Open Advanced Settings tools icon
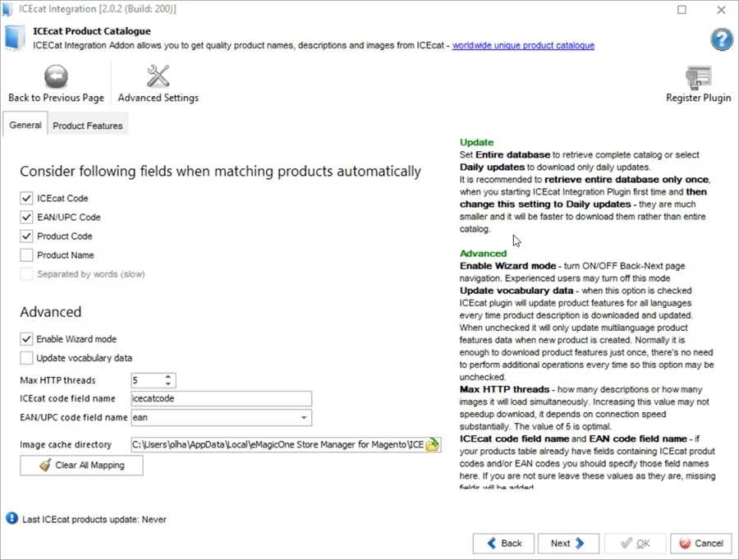This screenshot has height=560, width=739. pos(158,76)
